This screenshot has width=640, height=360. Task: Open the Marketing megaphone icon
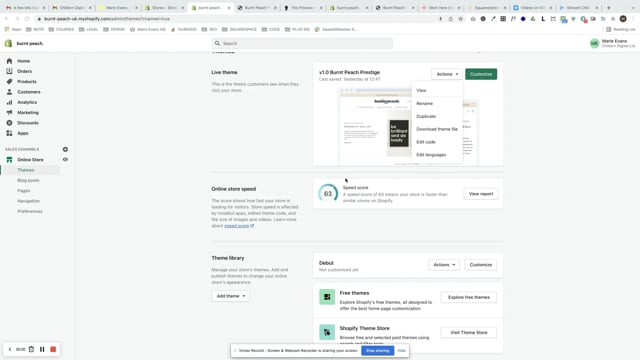[x=9, y=112]
